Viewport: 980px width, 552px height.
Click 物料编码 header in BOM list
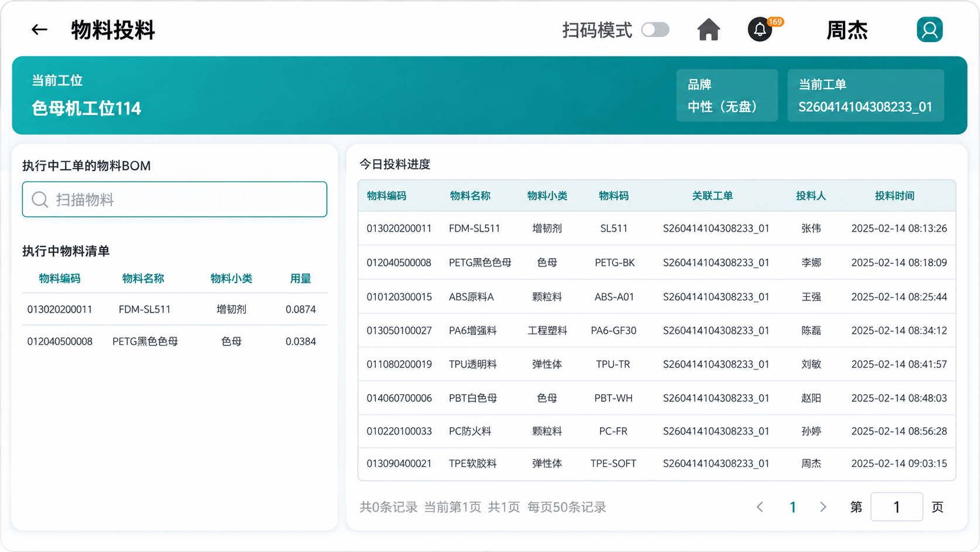(60, 279)
